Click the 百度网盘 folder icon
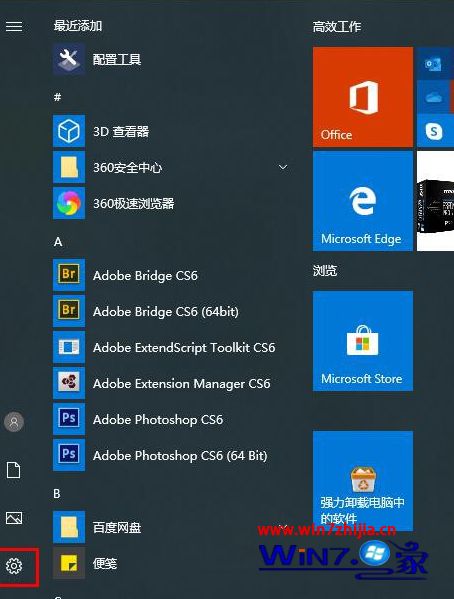Image resolution: width=454 pixels, height=599 pixels. tap(69, 527)
